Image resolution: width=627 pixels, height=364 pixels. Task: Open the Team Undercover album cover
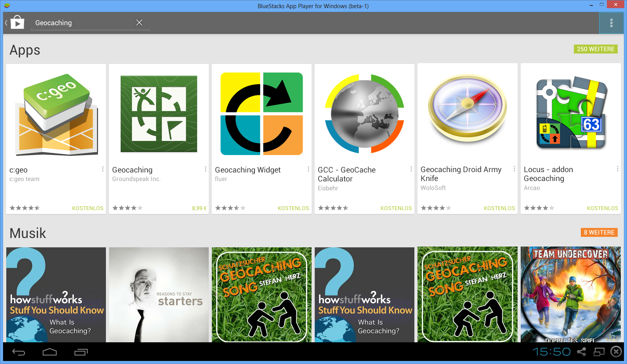570,295
